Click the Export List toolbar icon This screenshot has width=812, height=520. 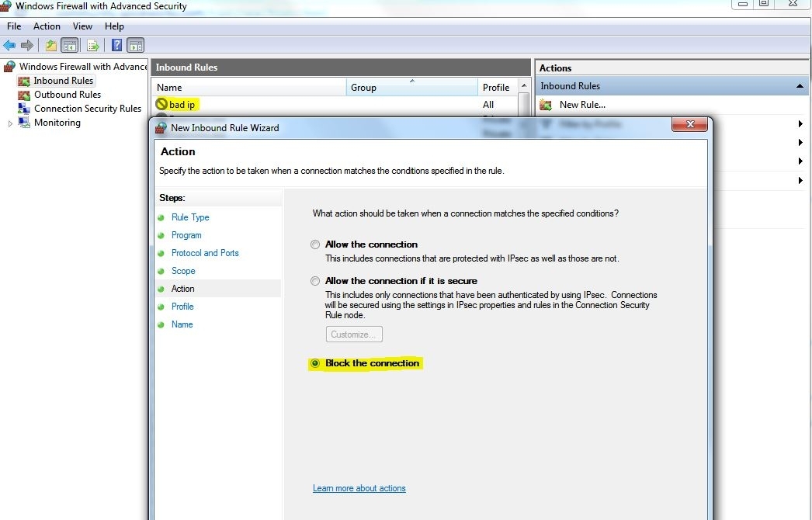(93, 45)
